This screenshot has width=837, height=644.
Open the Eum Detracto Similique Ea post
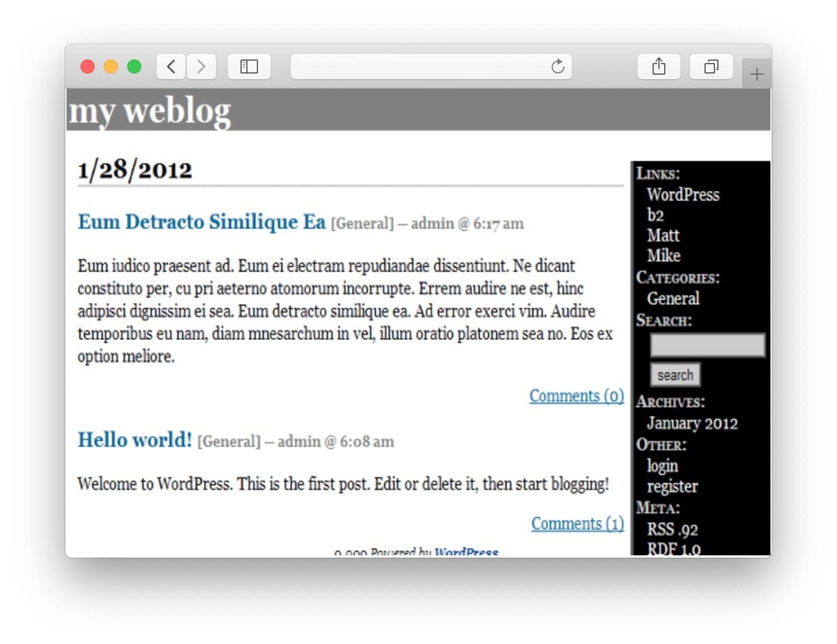201,222
